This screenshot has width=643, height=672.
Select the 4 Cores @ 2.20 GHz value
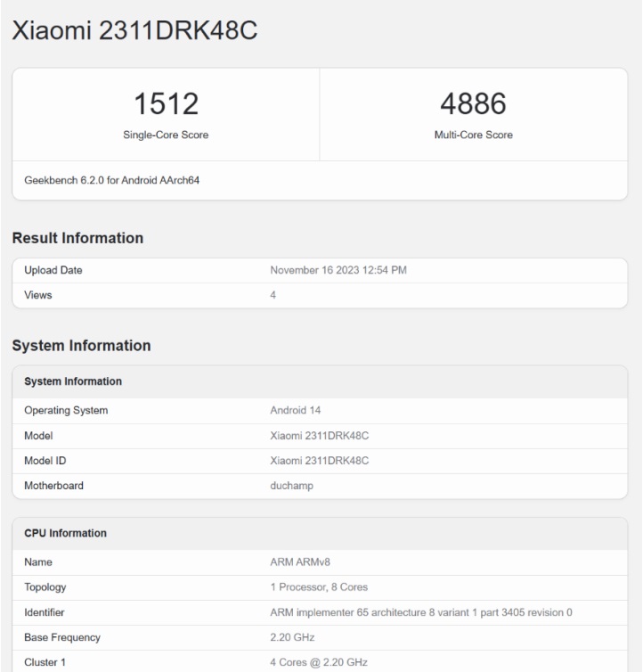pyautogui.click(x=319, y=662)
